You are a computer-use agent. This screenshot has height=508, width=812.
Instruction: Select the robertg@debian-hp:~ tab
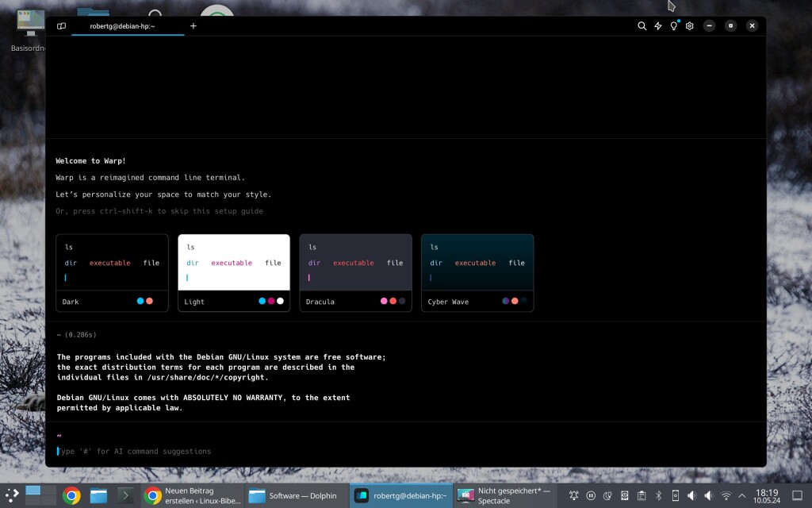(128, 26)
